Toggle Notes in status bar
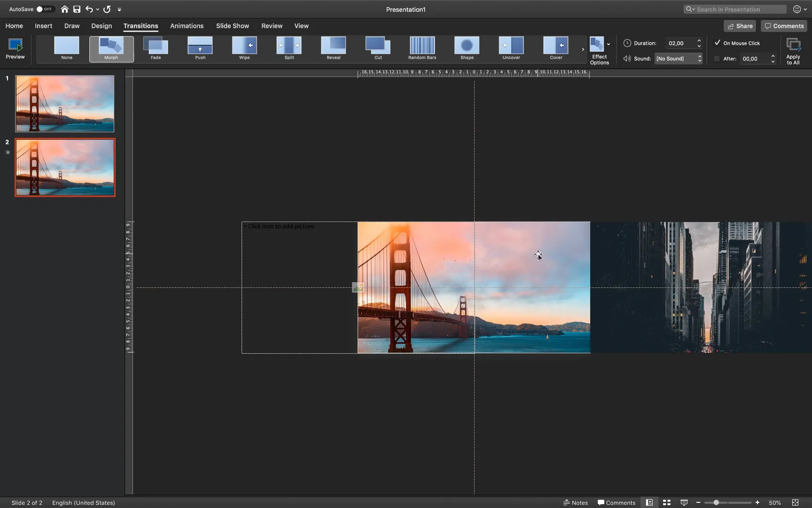The width and height of the screenshot is (812, 508). pos(576,502)
